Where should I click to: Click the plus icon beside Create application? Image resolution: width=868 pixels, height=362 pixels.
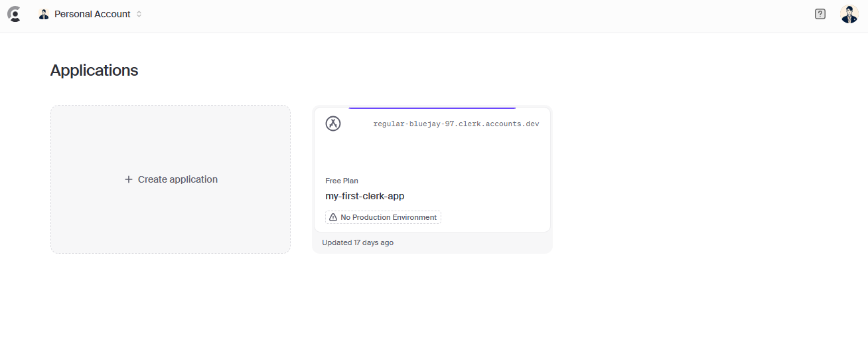click(129, 179)
